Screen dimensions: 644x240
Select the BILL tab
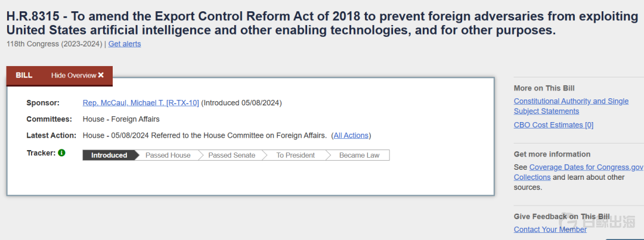(24, 75)
